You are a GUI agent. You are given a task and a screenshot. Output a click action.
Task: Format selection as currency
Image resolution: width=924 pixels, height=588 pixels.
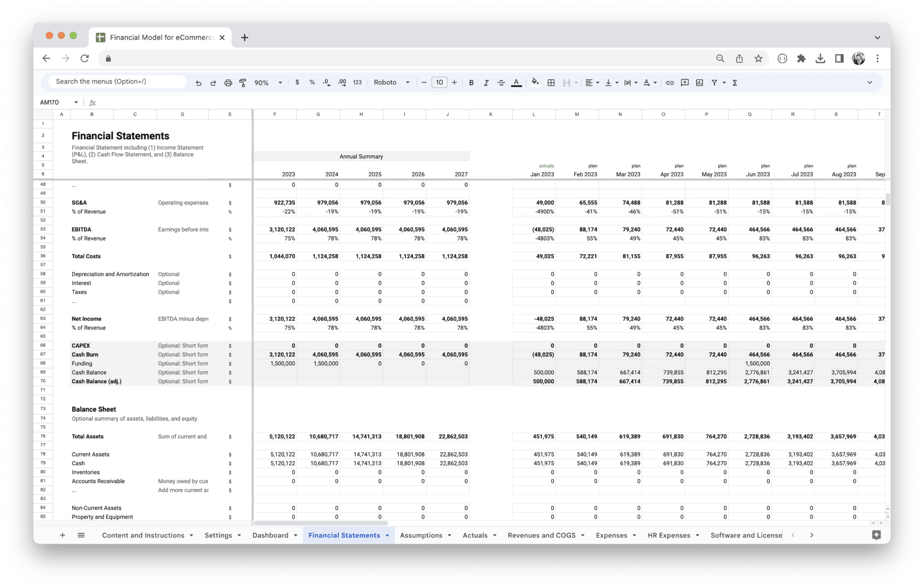(297, 82)
